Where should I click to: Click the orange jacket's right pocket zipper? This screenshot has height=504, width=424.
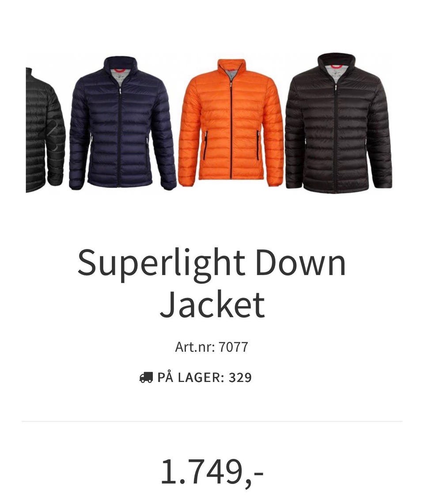tap(257, 145)
